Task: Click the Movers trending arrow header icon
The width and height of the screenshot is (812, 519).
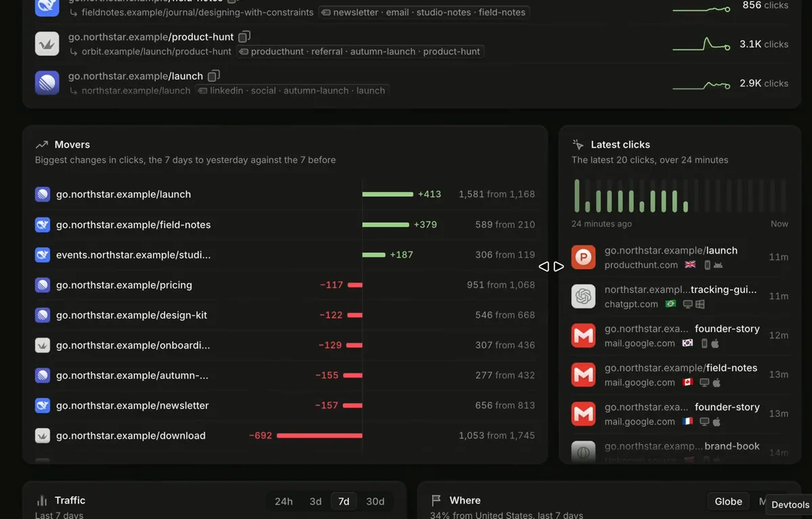Action: (42, 145)
